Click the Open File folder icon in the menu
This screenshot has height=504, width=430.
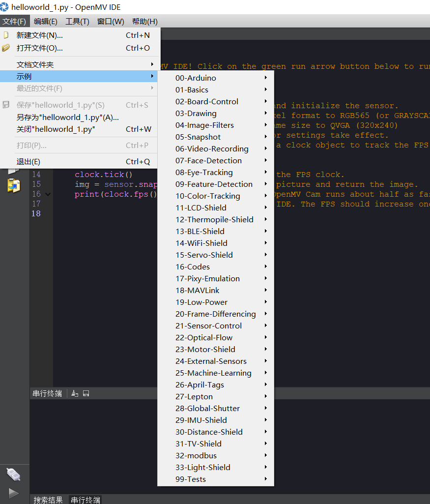click(x=6, y=48)
